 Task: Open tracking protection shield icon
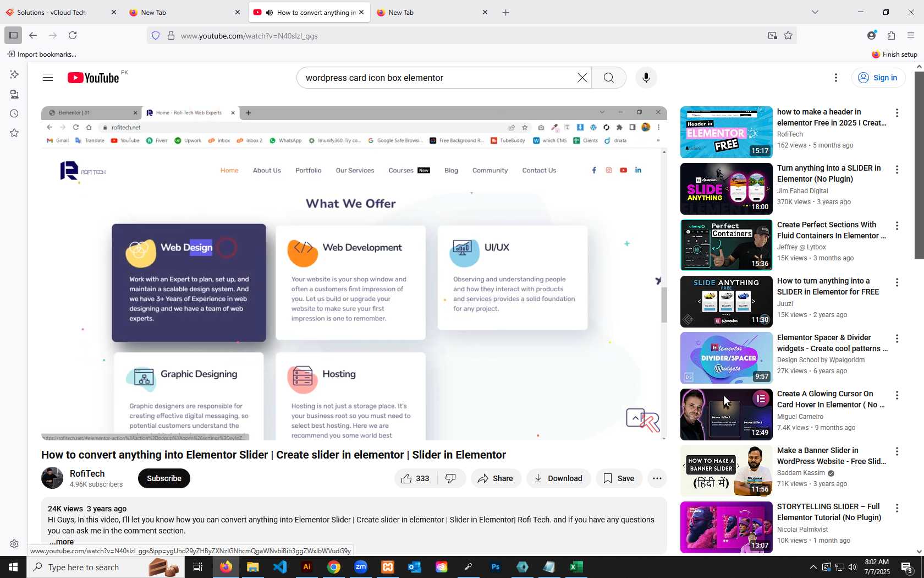click(156, 35)
